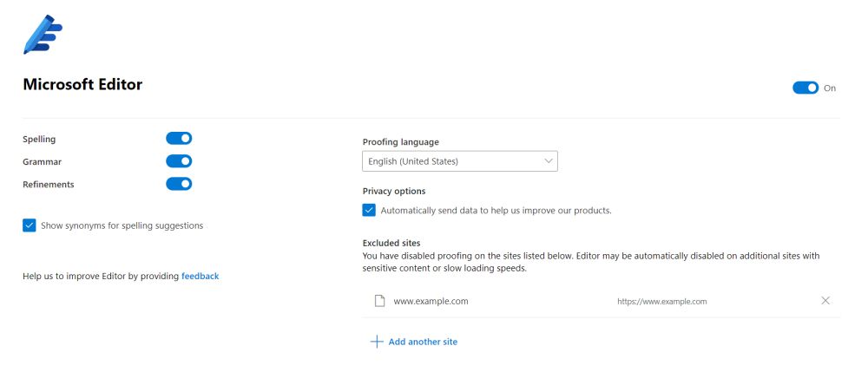The width and height of the screenshot is (868, 385).
Task: Open the feedback link
Action: tap(200, 276)
